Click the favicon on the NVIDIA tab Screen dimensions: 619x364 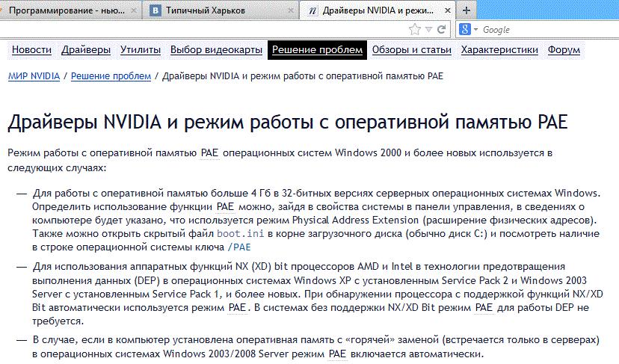[x=312, y=10]
